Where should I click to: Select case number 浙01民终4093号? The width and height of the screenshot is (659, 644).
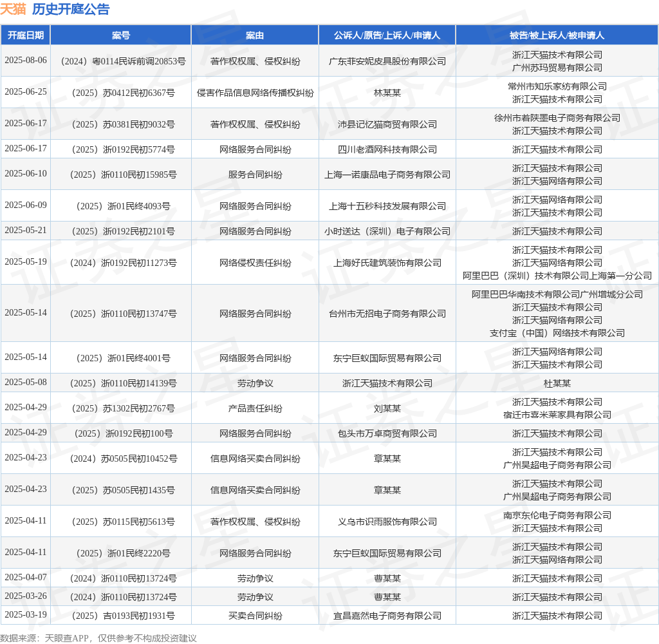[139, 206]
